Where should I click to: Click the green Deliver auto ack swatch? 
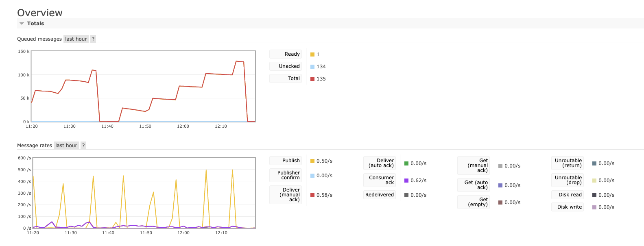coord(406,163)
